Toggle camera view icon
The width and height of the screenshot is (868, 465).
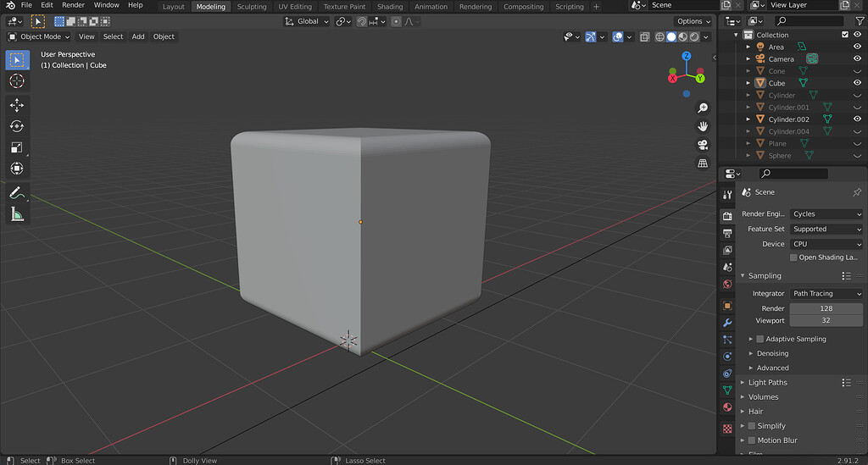tap(703, 145)
